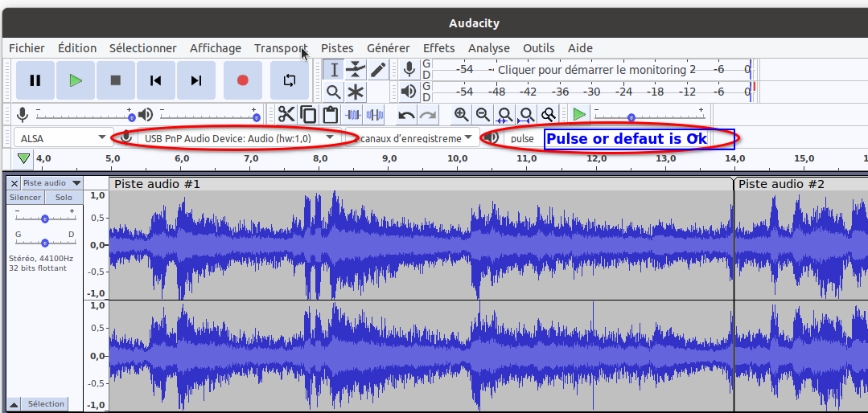Screen dimensions: 868x413
Task: Toggle the Loop playback button
Action: 290,80
